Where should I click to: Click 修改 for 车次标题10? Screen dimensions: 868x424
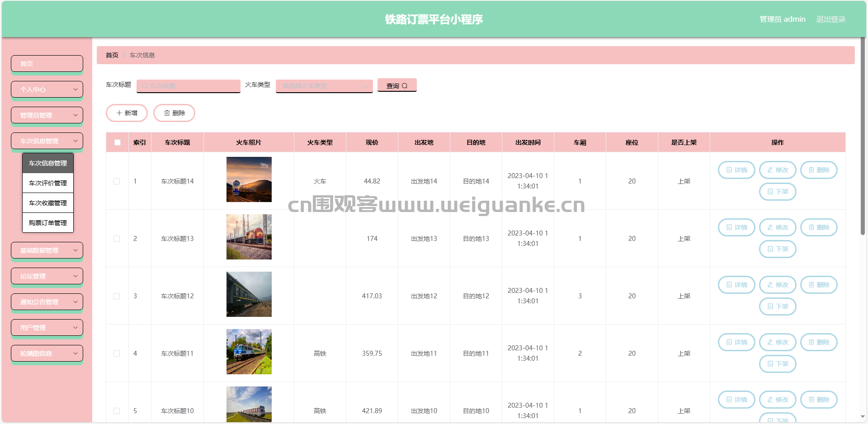tap(778, 400)
